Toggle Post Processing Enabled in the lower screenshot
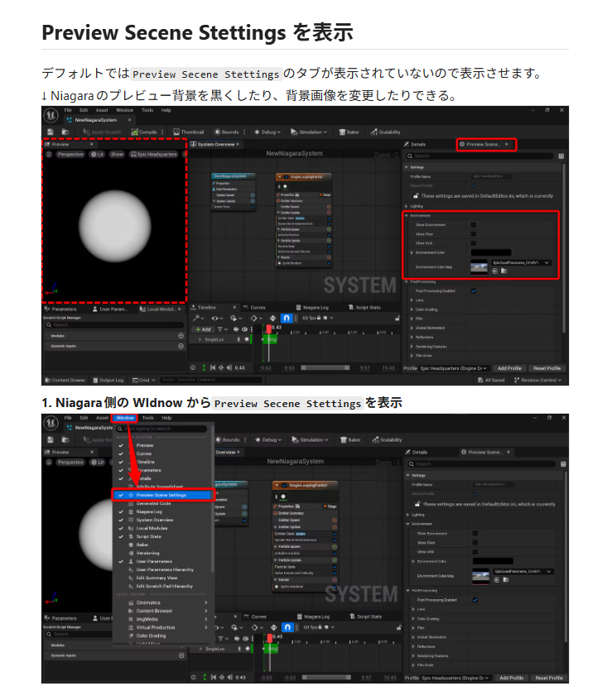Viewport: 607px width, 700px height. point(475,600)
